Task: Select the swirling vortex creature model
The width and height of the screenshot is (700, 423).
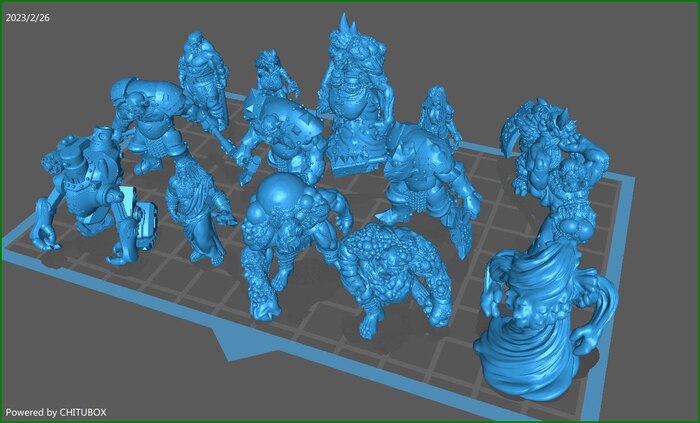Action: pyautogui.click(x=542, y=321)
